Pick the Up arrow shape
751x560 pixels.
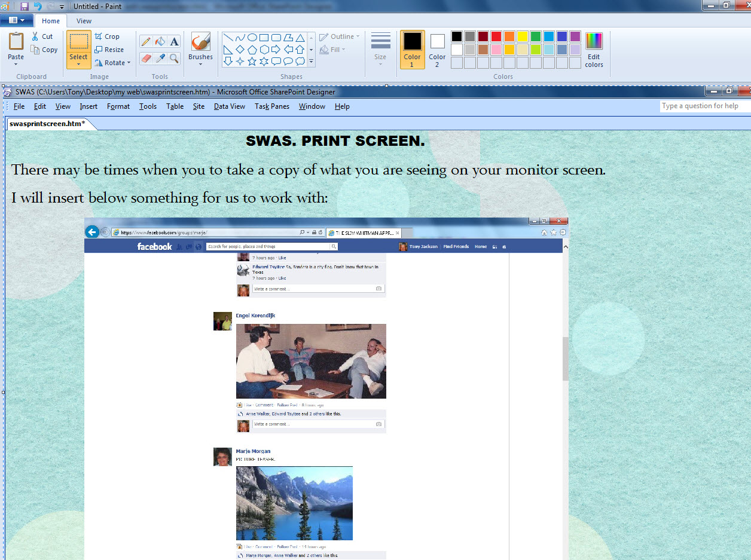(x=300, y=50)
